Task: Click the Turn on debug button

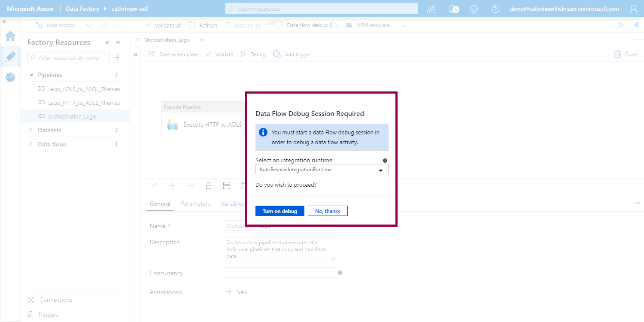Action: coord(279,211)
